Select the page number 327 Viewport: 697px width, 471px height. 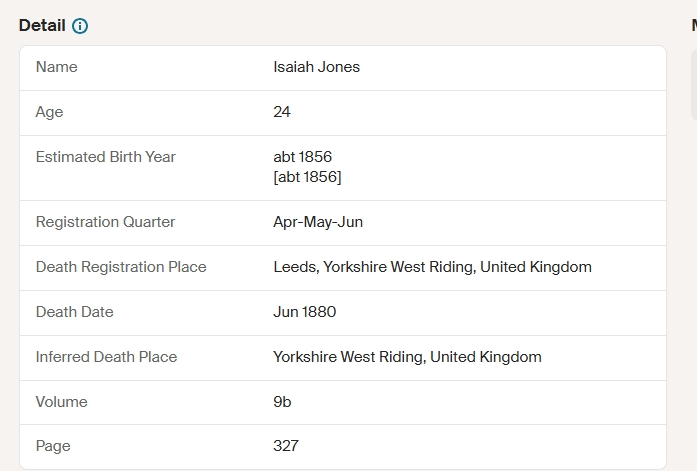(286, 446)
